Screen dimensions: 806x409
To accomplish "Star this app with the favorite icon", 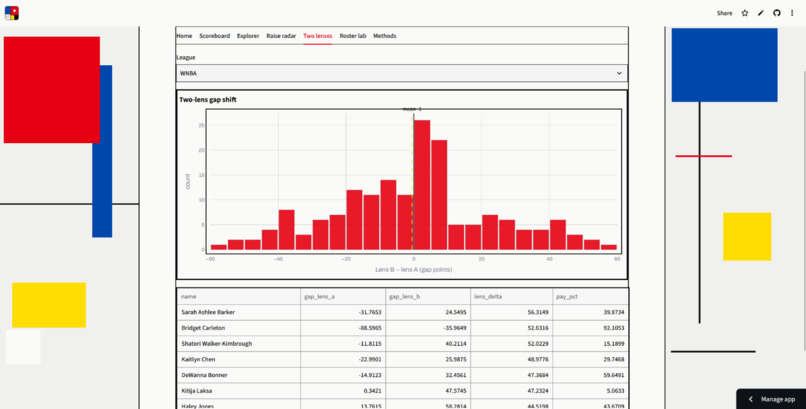I will click(745, 13).
